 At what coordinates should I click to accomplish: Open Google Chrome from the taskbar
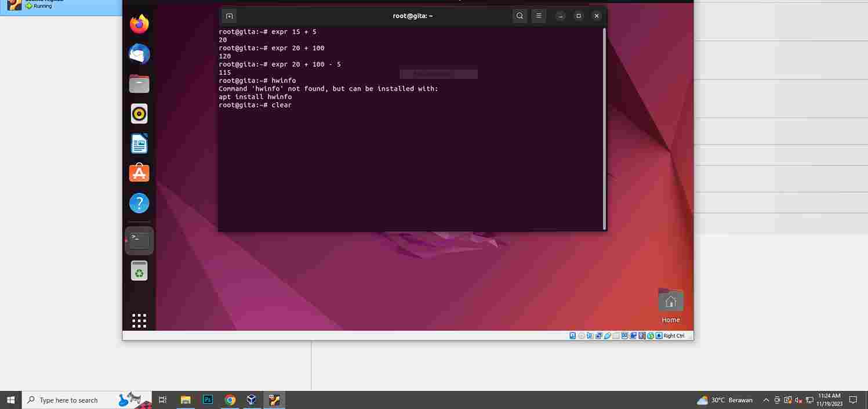[x=230, y=400]
